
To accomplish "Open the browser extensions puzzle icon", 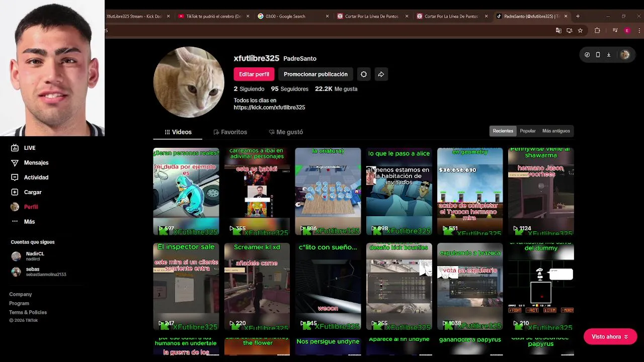I will pos(597,31).
